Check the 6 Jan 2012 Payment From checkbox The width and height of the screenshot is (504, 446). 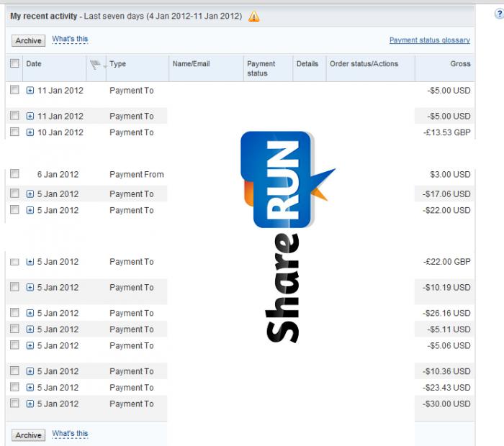tap(14, 174)
